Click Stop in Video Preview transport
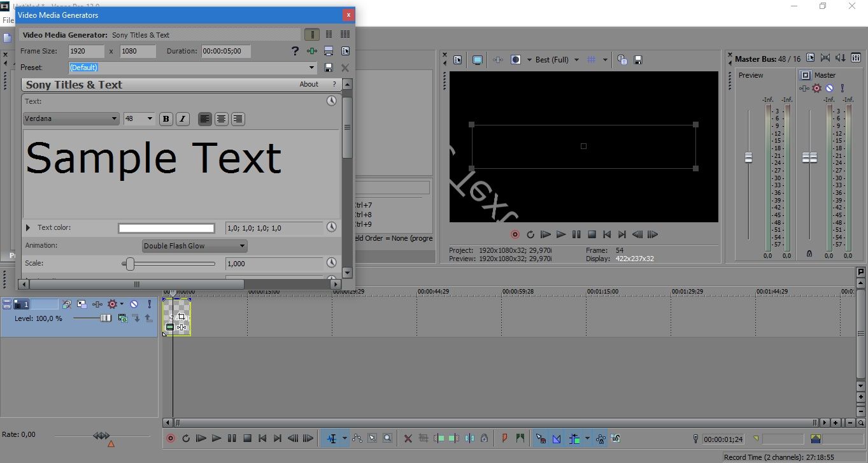868x463 pixels. point(592,234)
